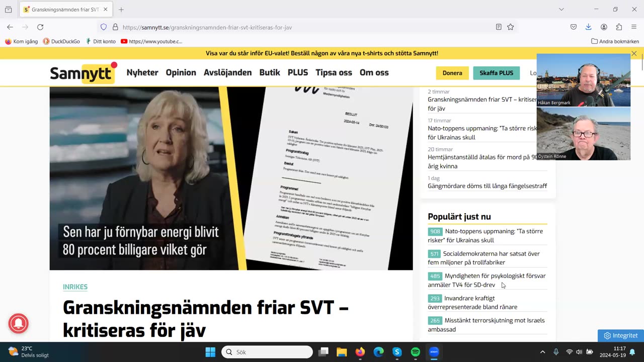The width and height of the screenshot is (644, 362).
Task: Click the Samnytt logo
Action: (84, 73)
